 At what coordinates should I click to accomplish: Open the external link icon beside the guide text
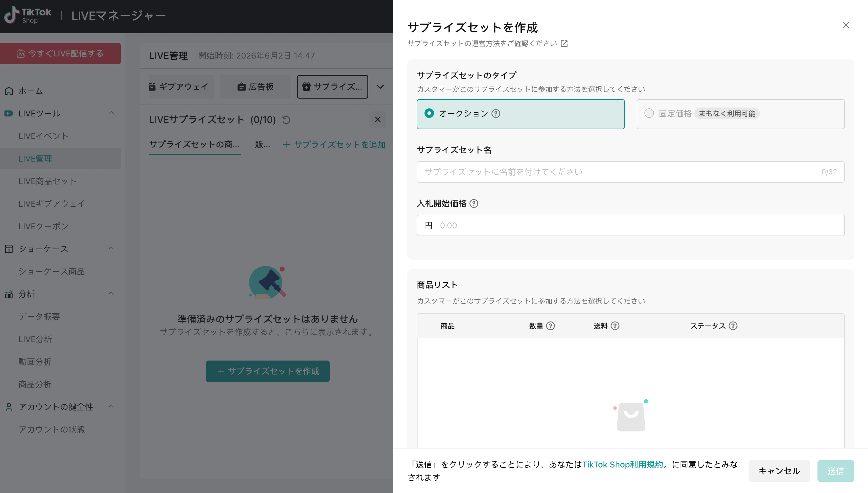pos(564,44)
